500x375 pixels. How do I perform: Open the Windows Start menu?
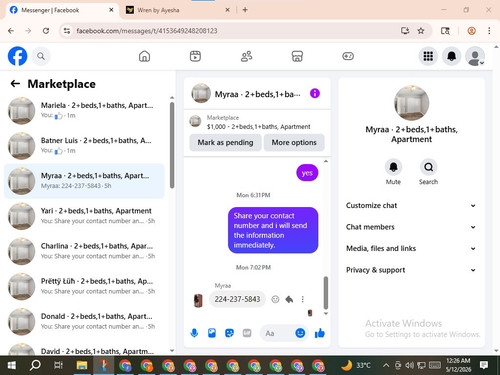click(x=12, y=365)
